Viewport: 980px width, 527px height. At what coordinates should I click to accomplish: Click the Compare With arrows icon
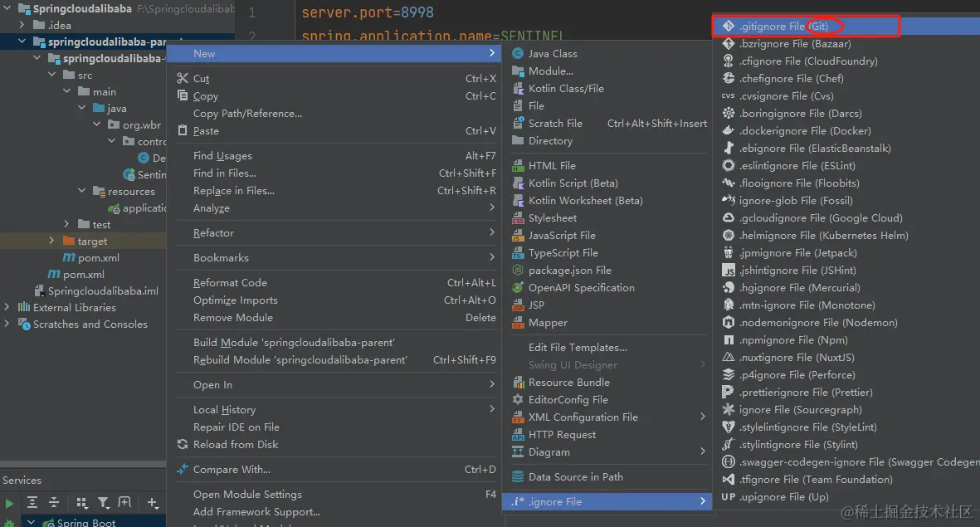(183, 470)
